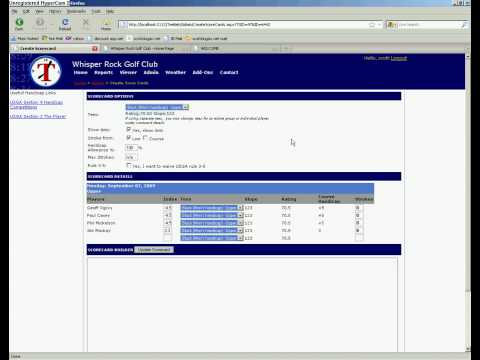Open the View menu
Screen dimensions: 480x360
pyautogui.click(x=39, y=11)
